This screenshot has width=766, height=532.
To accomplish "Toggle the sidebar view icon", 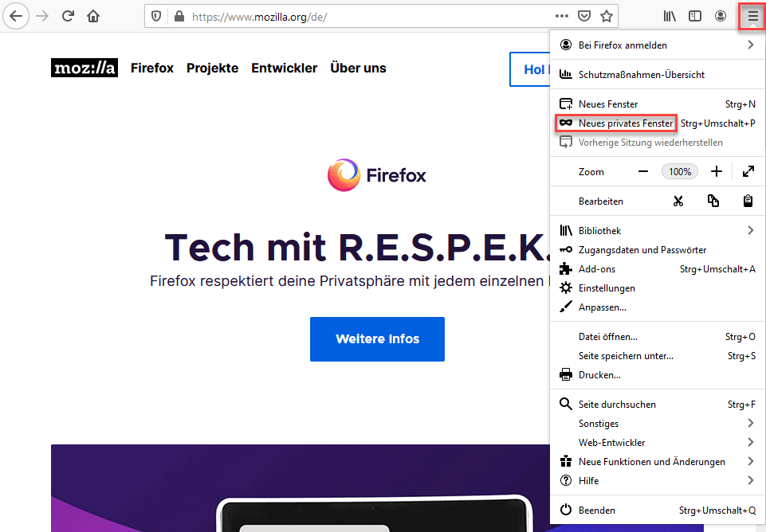I will (x=695, y=16).
